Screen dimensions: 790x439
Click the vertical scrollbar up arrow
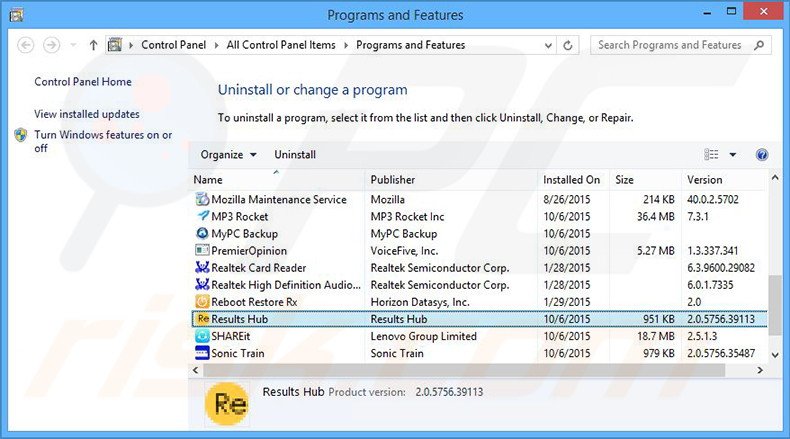(775, 177)
